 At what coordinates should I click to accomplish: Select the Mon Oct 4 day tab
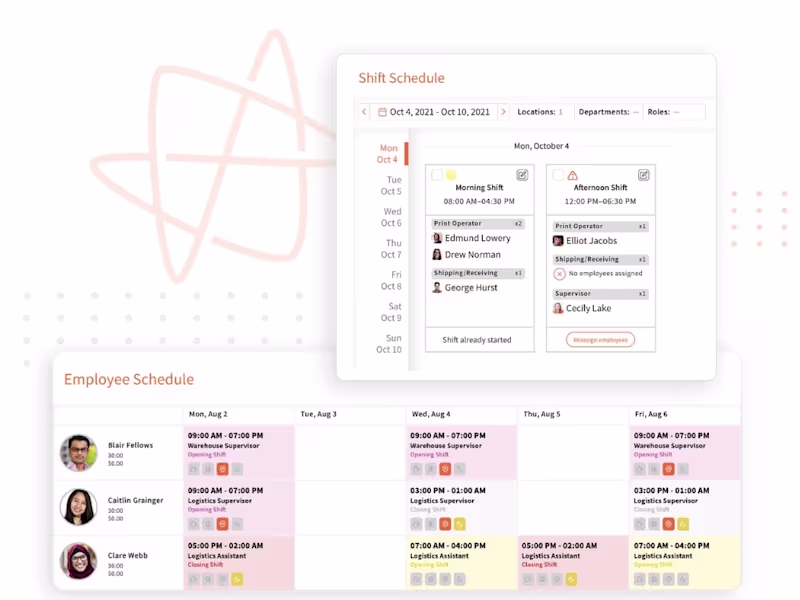tap(388, 154)
